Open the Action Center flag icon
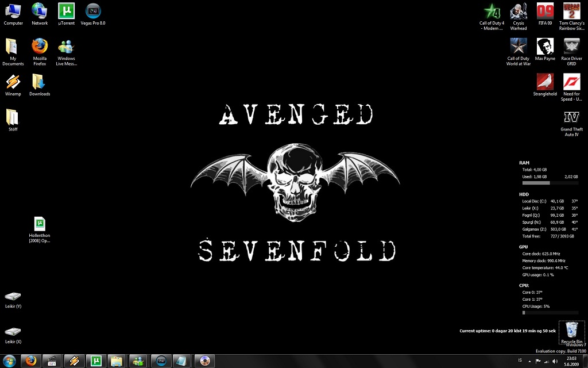 pyautogui.click(x=537, y=361)
